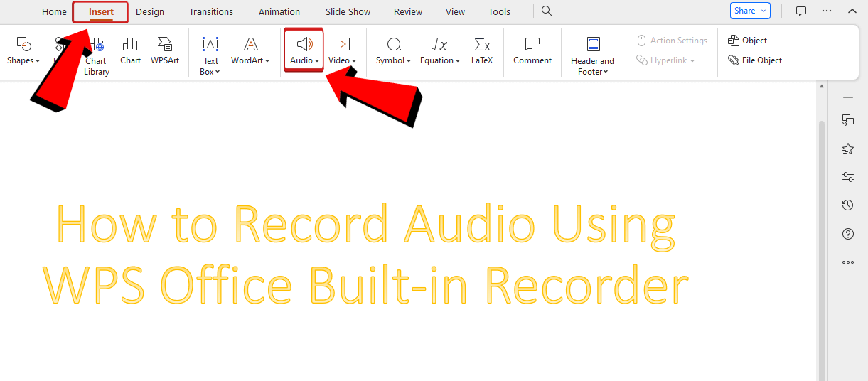Open the star animation panel in sidebar

pyautogui.click(x=847, y=149)
